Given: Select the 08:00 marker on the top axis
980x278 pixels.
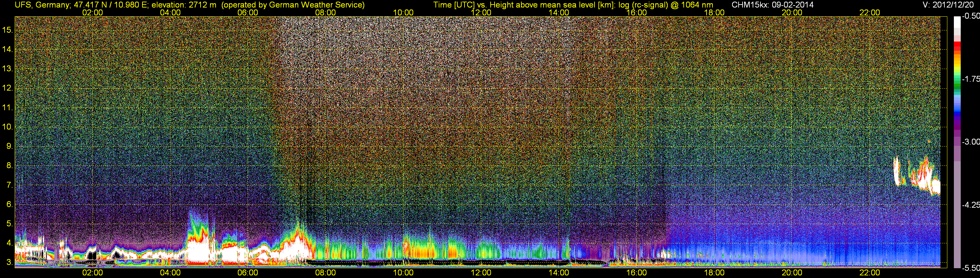Looking at the screenshot, I should point(325,12).
